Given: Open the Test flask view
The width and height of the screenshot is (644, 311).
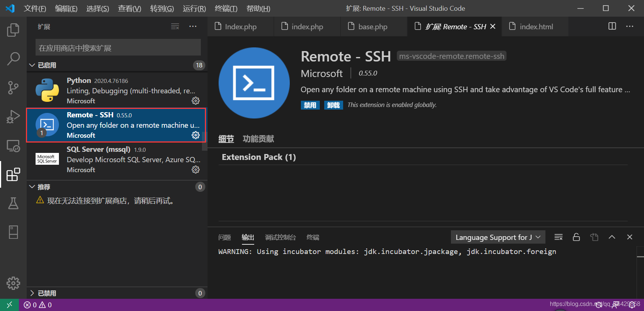Looking at the screenshot, I should pyautogui.click(x=13, y=203).
